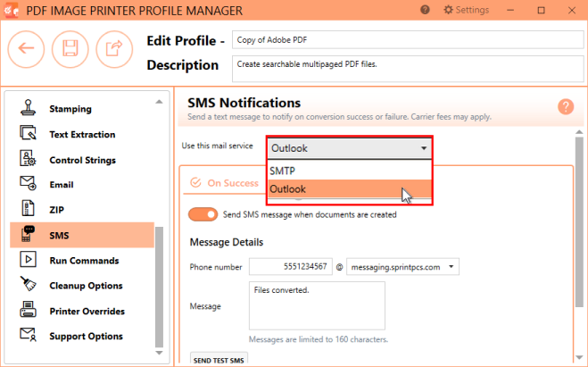Save the profile with the floppy icon
The width and height of the screenshot is (588, 367).
tap(70, 49)
